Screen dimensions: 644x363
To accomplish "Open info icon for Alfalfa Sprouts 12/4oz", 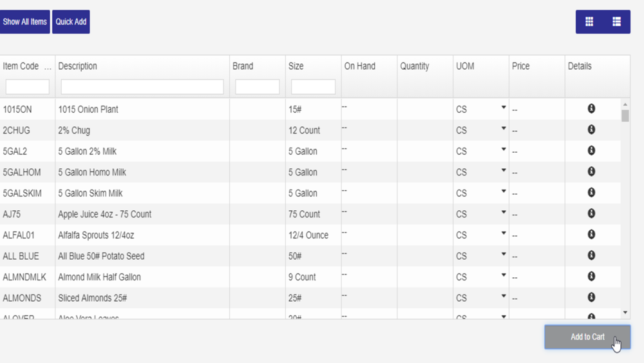I will click(x=591, y=234).
